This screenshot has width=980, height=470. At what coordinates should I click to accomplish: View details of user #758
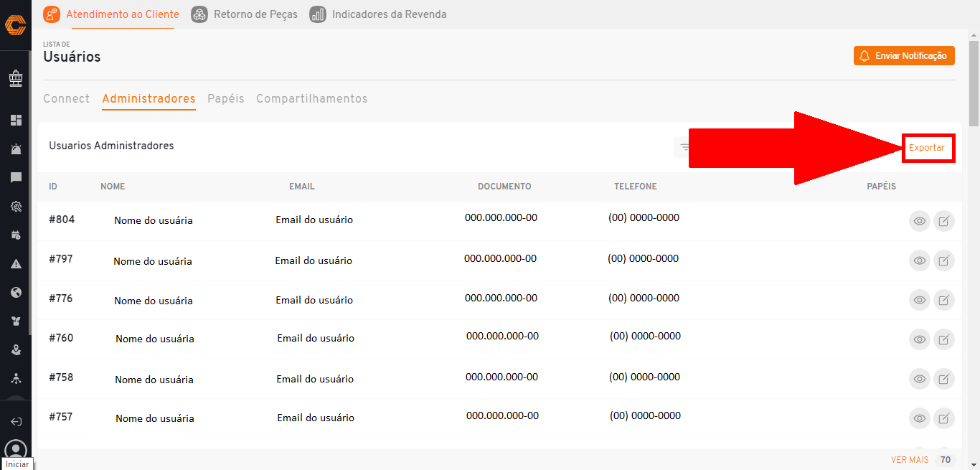(x=919, y=379)
